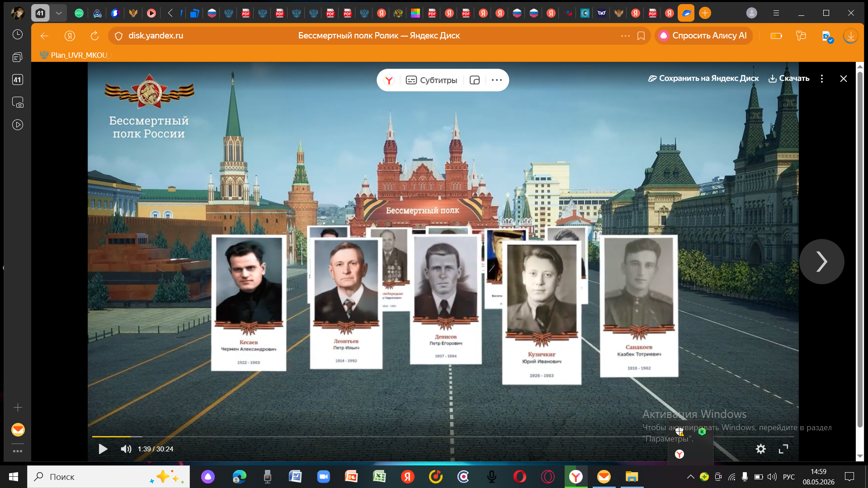The height and width of the screenshot is (488, 868).
Task: Open browser main hamburger menu
Action: point(776,13)
